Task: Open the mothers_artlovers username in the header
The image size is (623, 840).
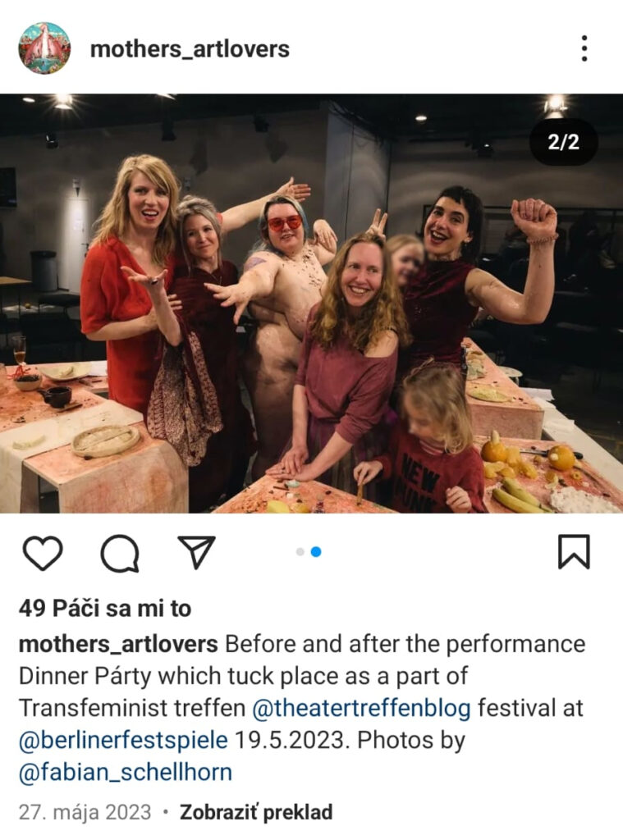Action: tap(190, 49)
